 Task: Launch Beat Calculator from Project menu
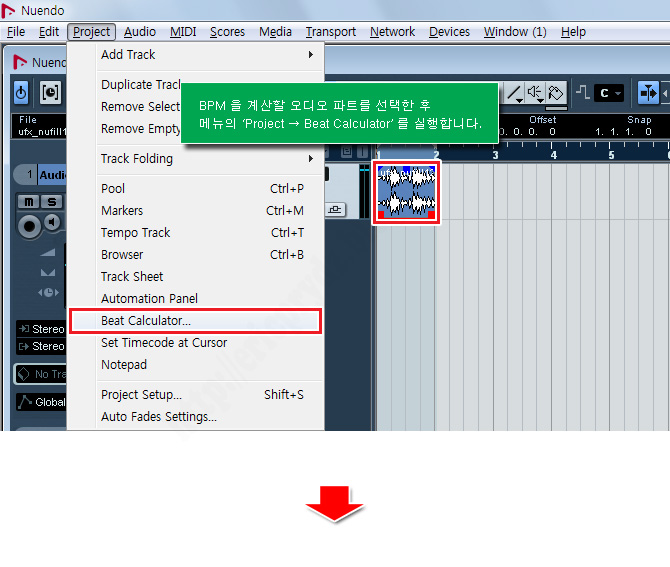pyautogui.click(x=196, y=320)
